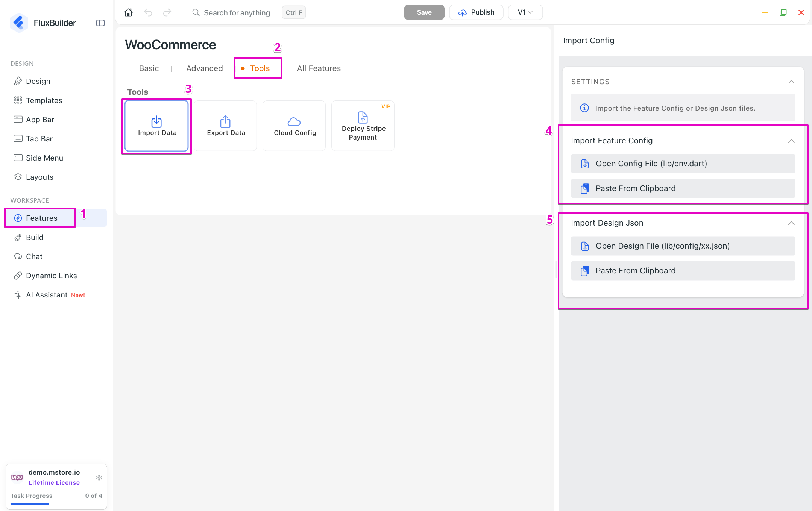Collapse the Import Design Json section
The height and width of the screenshot is (511, 812).
click(x=791, y=223)
